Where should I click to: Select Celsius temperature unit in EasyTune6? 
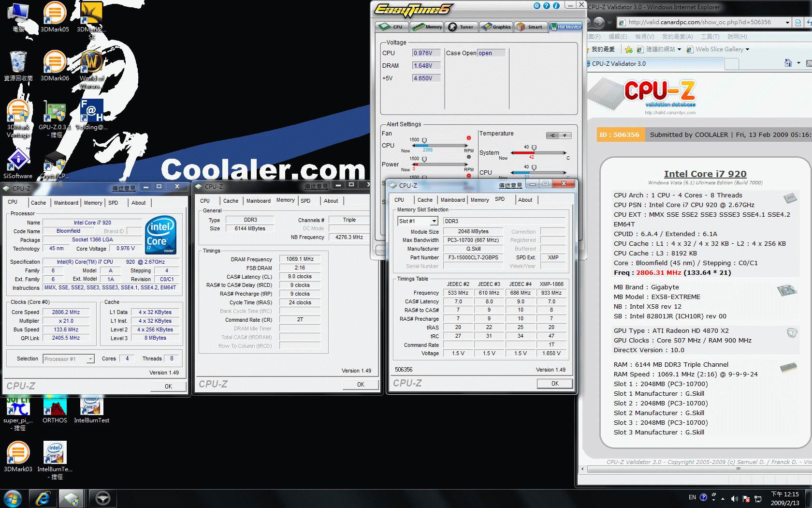[x=552, y=135]
